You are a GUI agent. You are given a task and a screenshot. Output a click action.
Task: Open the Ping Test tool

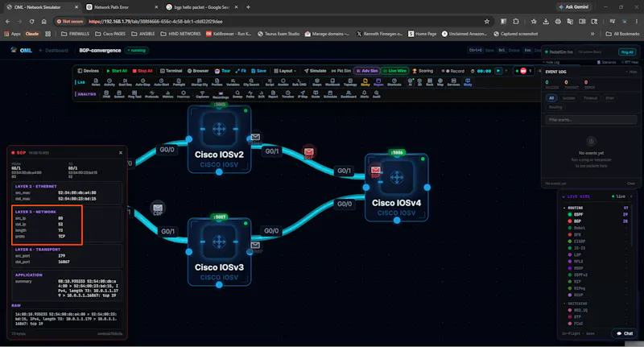134,94
